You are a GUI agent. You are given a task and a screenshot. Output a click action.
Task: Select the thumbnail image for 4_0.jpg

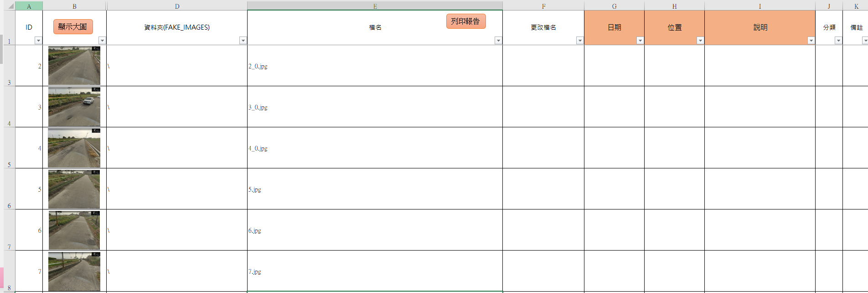click(74, 147)
